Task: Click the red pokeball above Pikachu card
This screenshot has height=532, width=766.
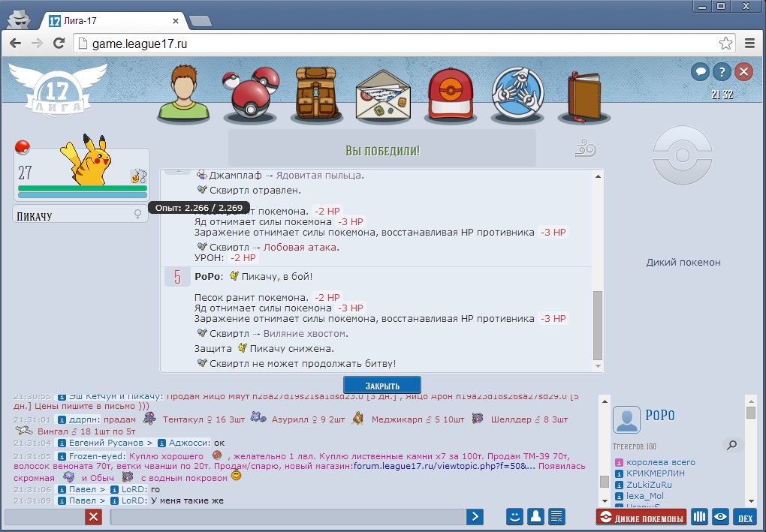Action: [x=23, y=146]
